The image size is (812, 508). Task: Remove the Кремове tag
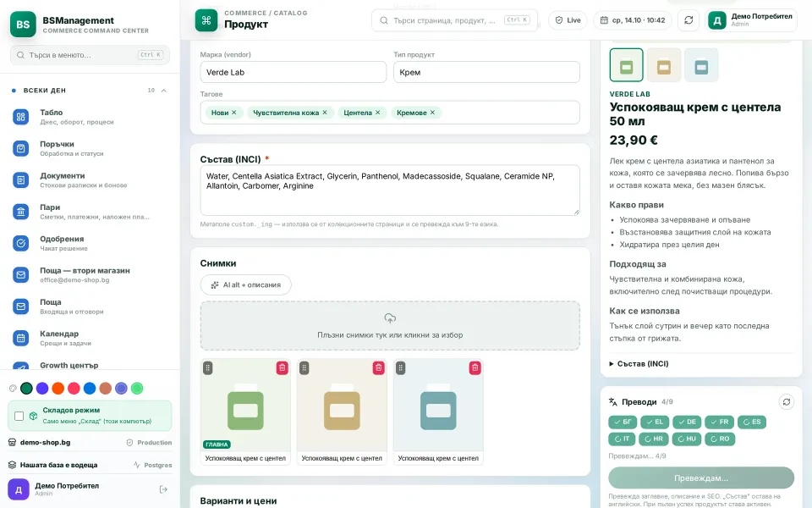[432, 113]
